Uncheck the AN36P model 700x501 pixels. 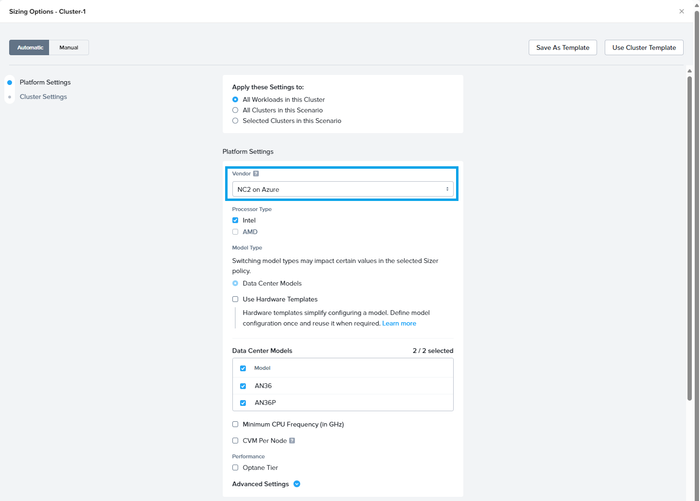click(243, 403)
